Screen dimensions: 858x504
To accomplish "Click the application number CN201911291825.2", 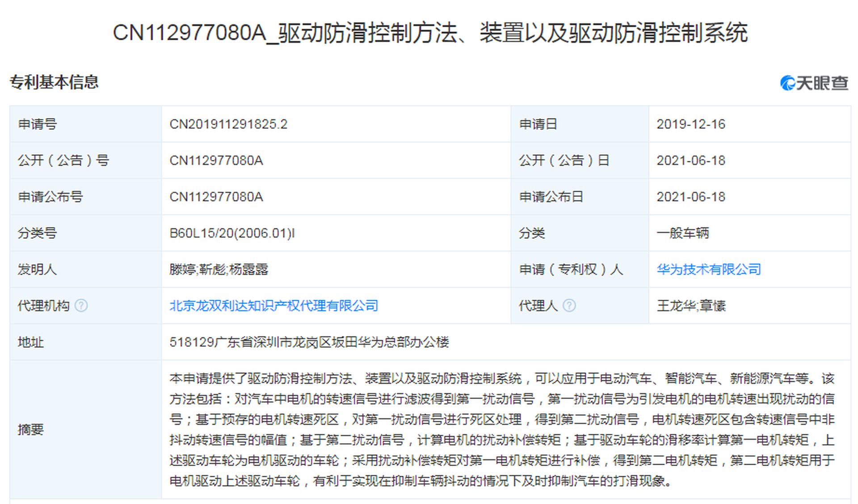I will pos(228,124).
